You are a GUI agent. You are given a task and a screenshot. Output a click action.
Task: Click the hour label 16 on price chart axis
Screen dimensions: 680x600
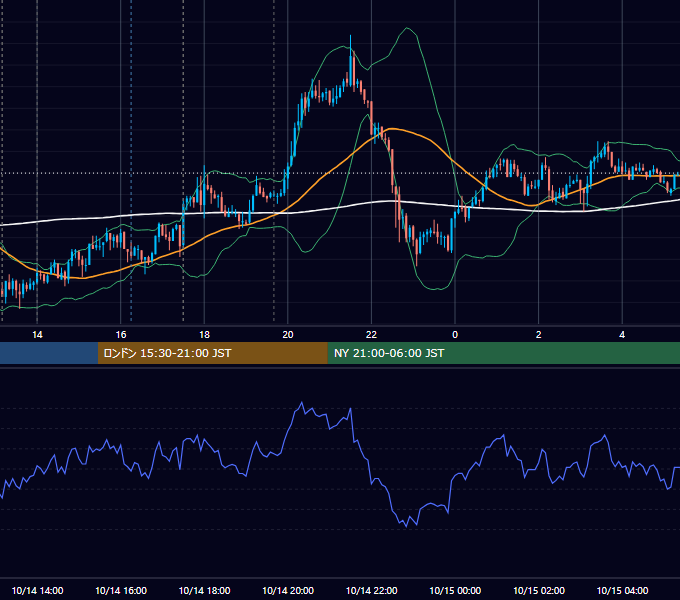coord(121,335)
